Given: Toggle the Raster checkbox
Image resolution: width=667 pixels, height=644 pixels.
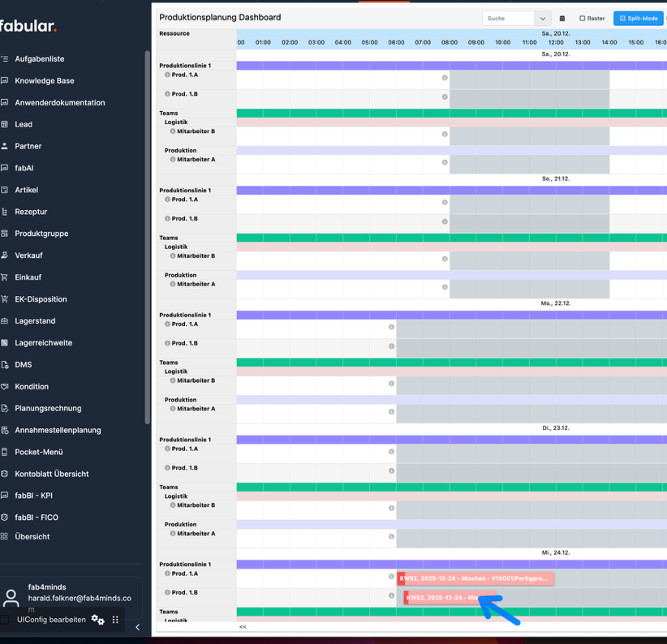Looking at the screenshot, I should (x=582, y=18).
